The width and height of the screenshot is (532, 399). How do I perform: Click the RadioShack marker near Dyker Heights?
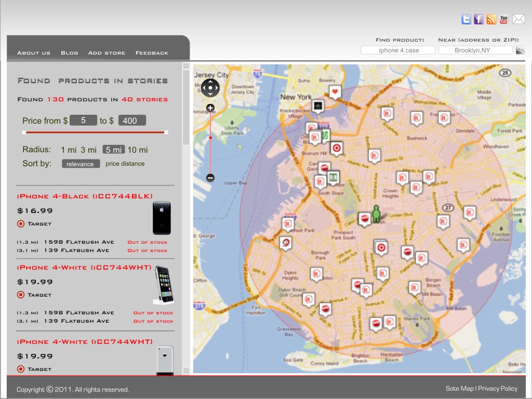[316, 274]
